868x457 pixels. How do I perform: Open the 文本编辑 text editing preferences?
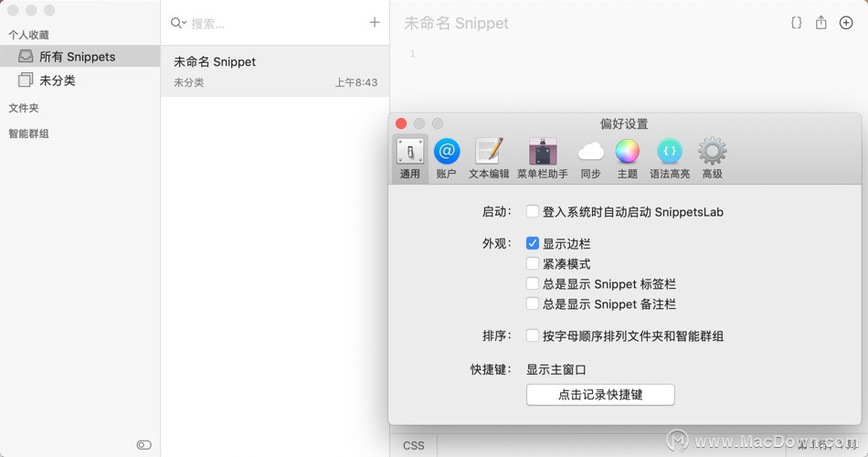489,158
